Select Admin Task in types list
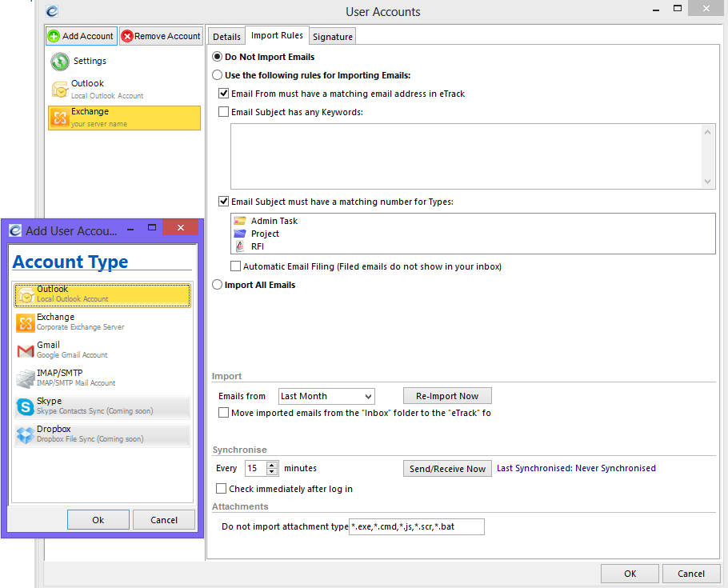The height and width of the screenshot is (588, 728). coord(274,221)
